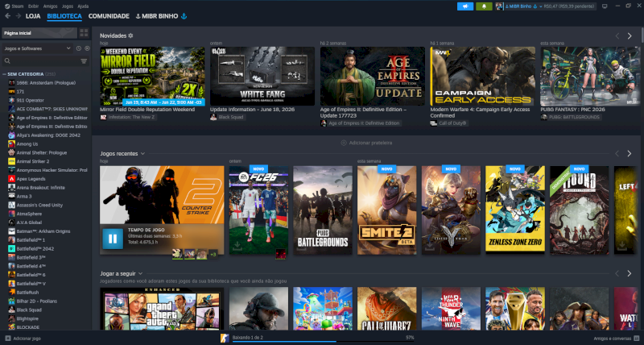Open the EA FC 26 cover

point(258,210)
